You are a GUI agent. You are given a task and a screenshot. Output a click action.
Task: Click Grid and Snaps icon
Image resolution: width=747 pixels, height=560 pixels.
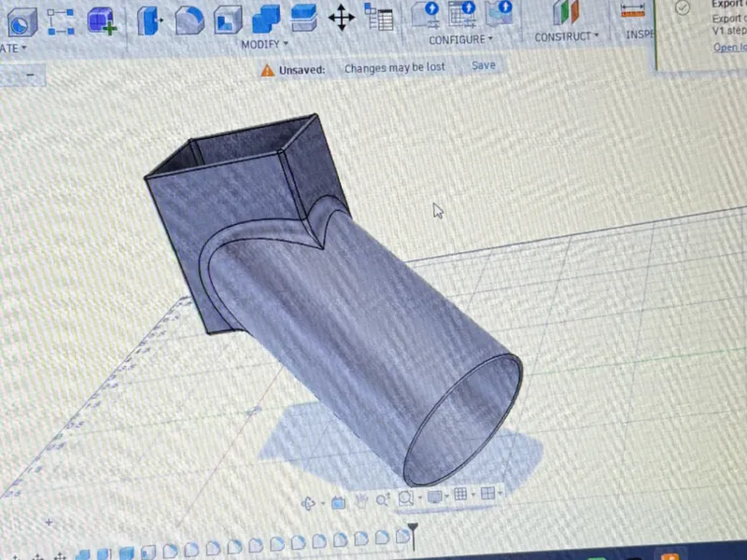(460, 495)
